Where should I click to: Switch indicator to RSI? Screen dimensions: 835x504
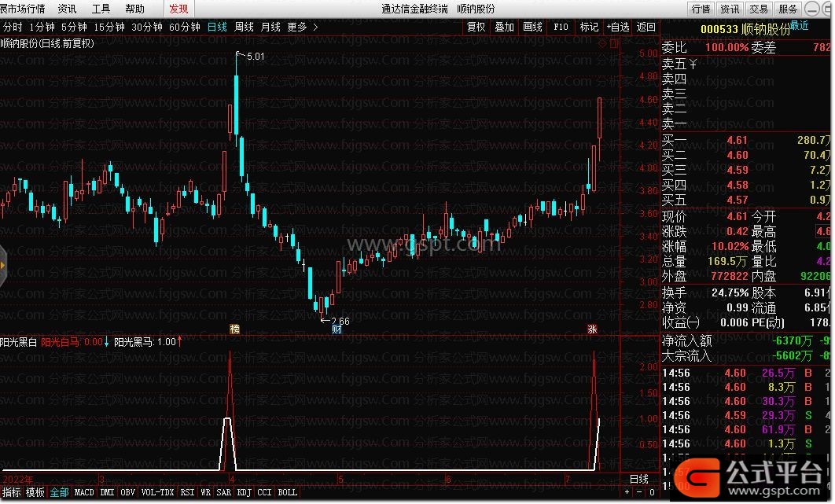187,492
